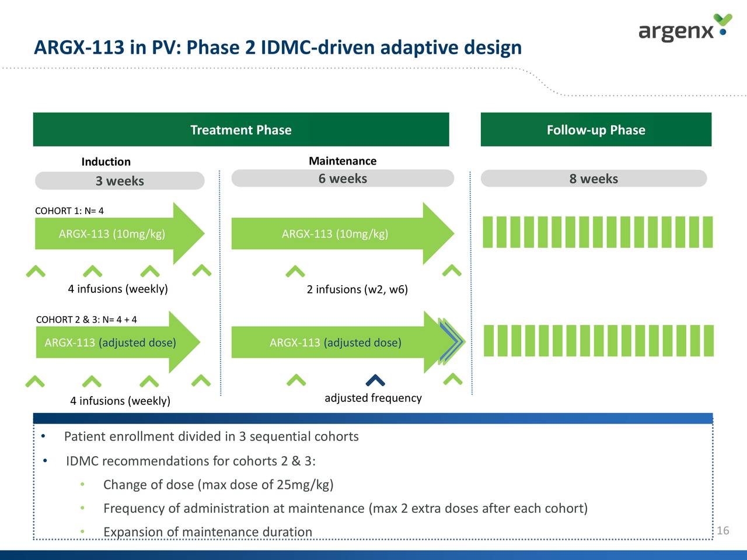Click the "2 infusions (w2, w6)" label

(357, 289)
